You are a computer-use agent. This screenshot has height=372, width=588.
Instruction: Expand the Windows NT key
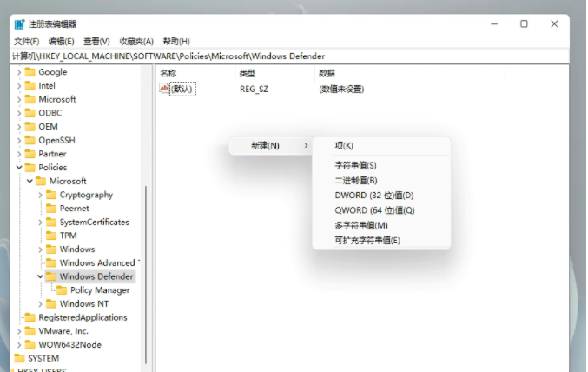tap(40, 303)
